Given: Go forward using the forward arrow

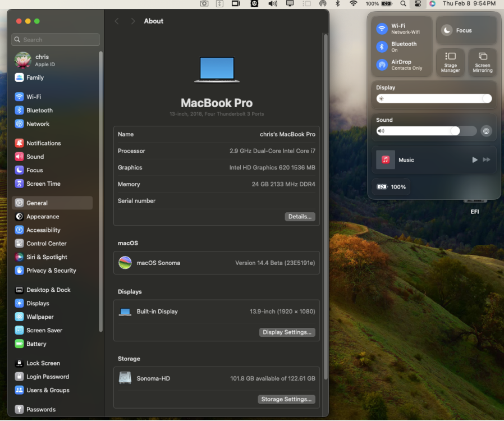Looking at the screenshot, I should coord(133,21).
